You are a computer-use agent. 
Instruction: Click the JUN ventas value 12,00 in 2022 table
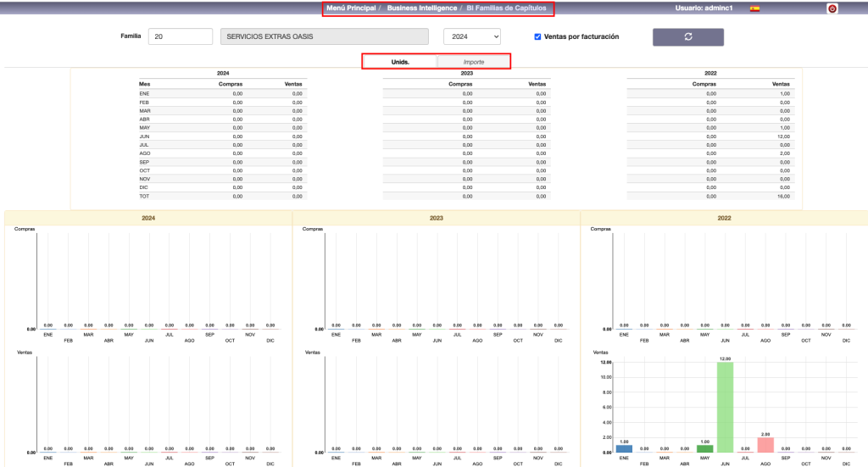tap(780, 136)
